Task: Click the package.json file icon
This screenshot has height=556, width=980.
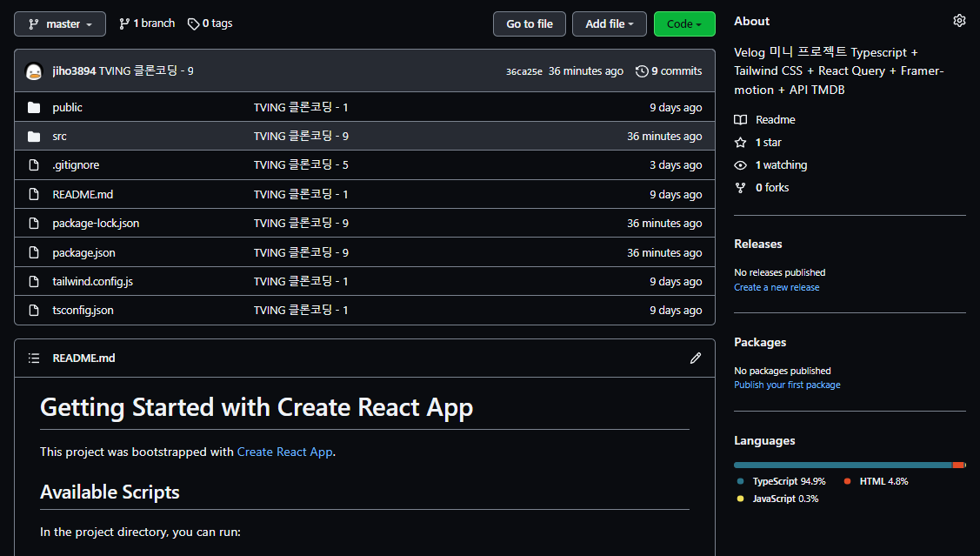Action: [x=34, y=252]
